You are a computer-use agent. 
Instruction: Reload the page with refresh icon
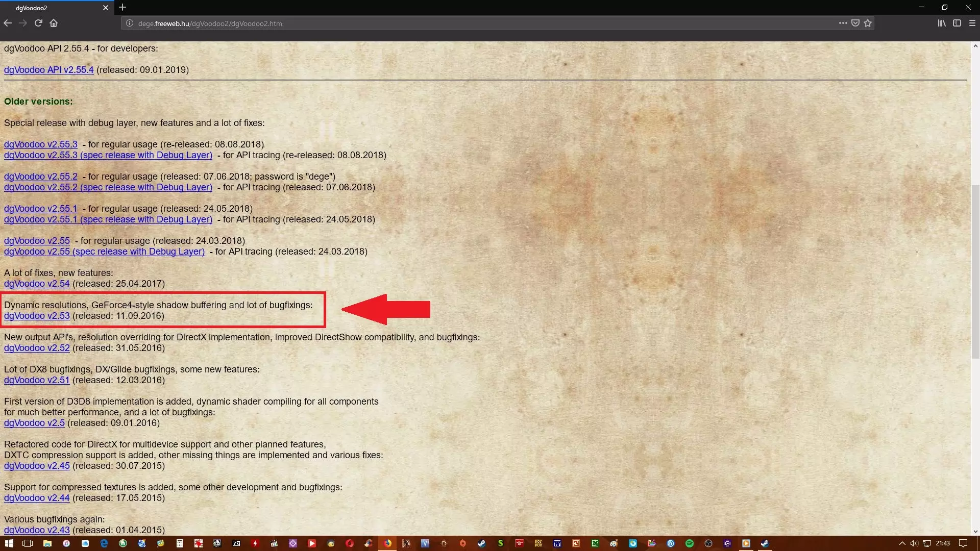(x=38, y=23)
